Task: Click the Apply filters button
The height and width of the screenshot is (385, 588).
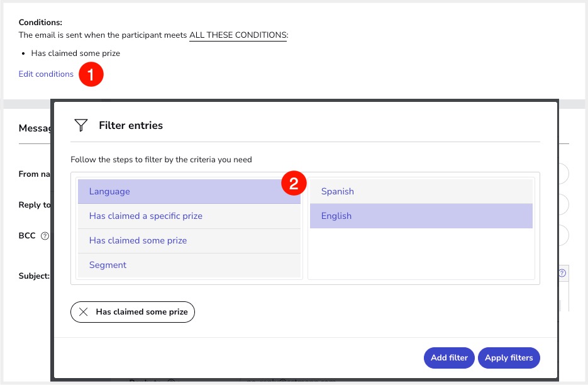Action: tap(509, 357)
